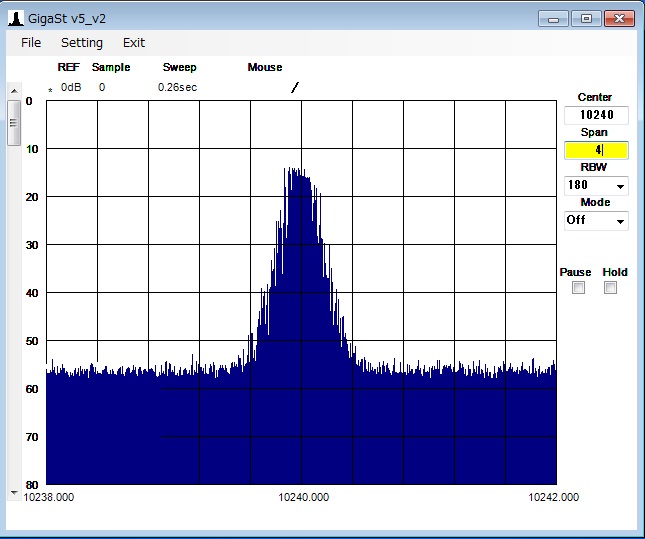Maximize the GigaSt window
645x539 pixels.
pyautogui.click(x=586, y=19)
